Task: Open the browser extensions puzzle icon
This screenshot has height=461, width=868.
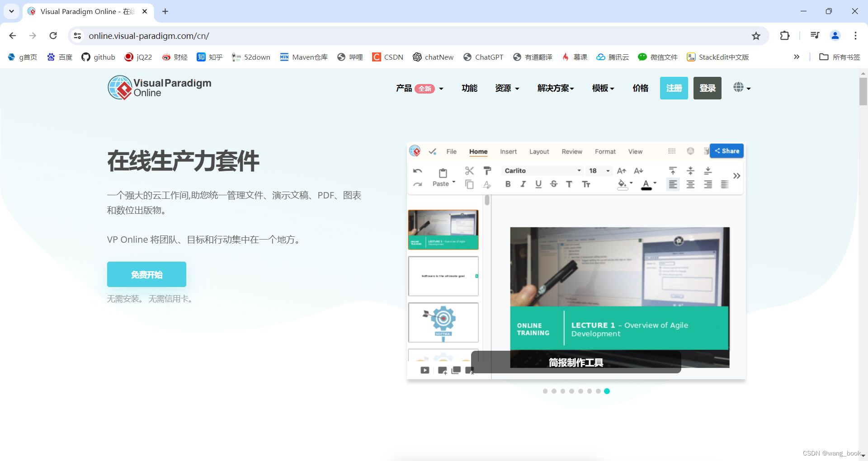Action: click(x=785, y=36)
